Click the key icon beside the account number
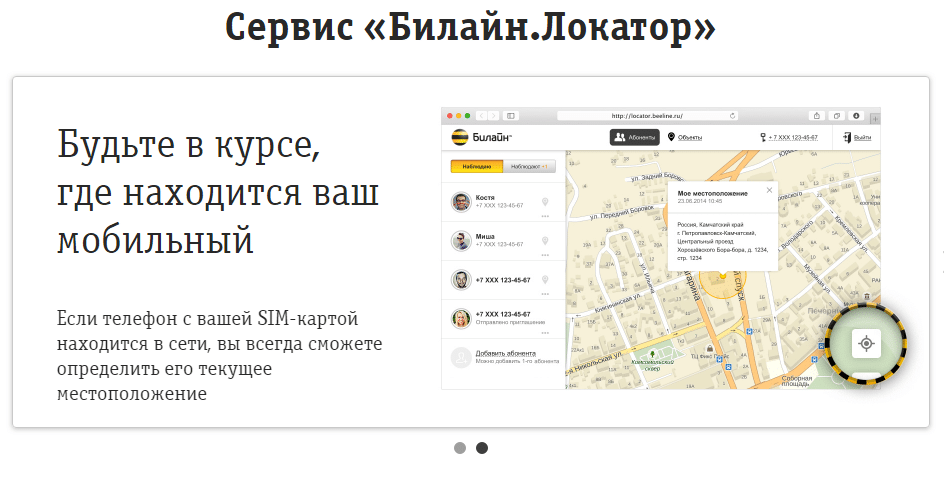 [763, 137]
